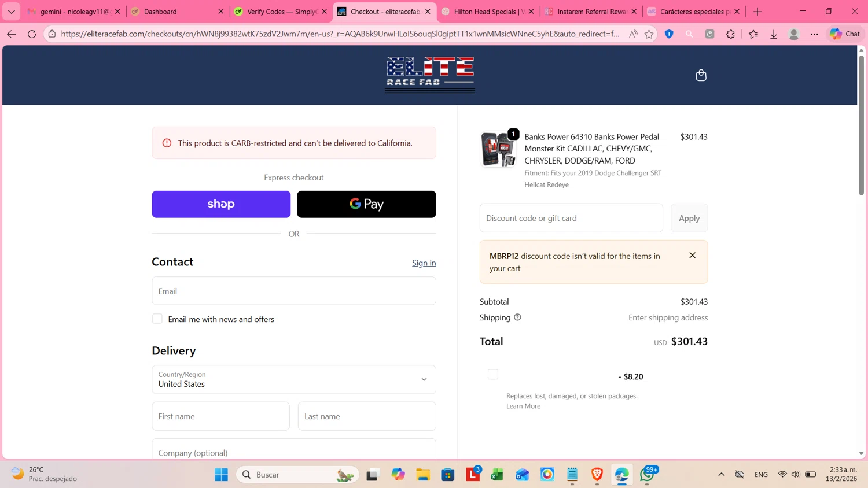The width and height of the screenshot is (868, 488).
Task: Open WhatsApp from the taskbar
Action: (x=647, y=475)
